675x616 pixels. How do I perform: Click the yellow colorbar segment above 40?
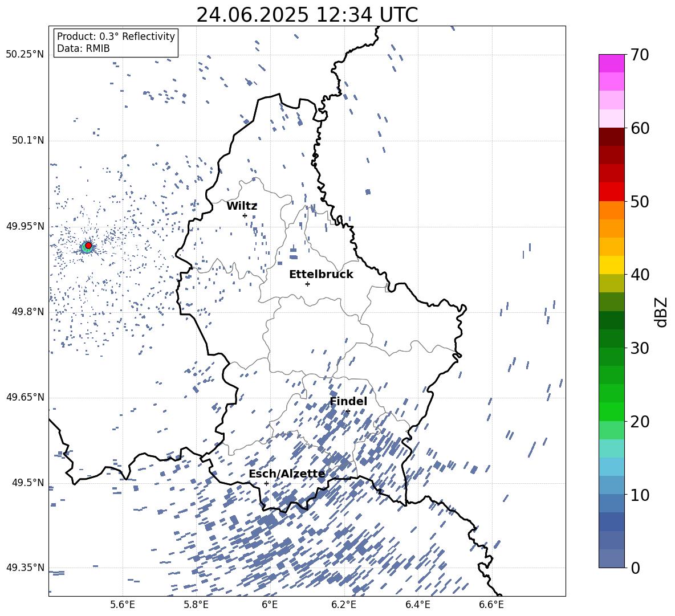pyautogui.click(x=611, y=265)
